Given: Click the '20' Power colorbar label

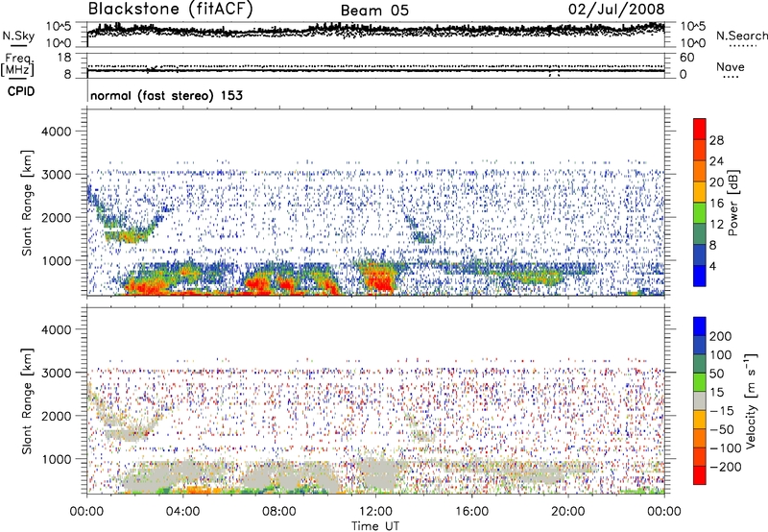Looking at the screenshot, I should [x=716, y=182].
